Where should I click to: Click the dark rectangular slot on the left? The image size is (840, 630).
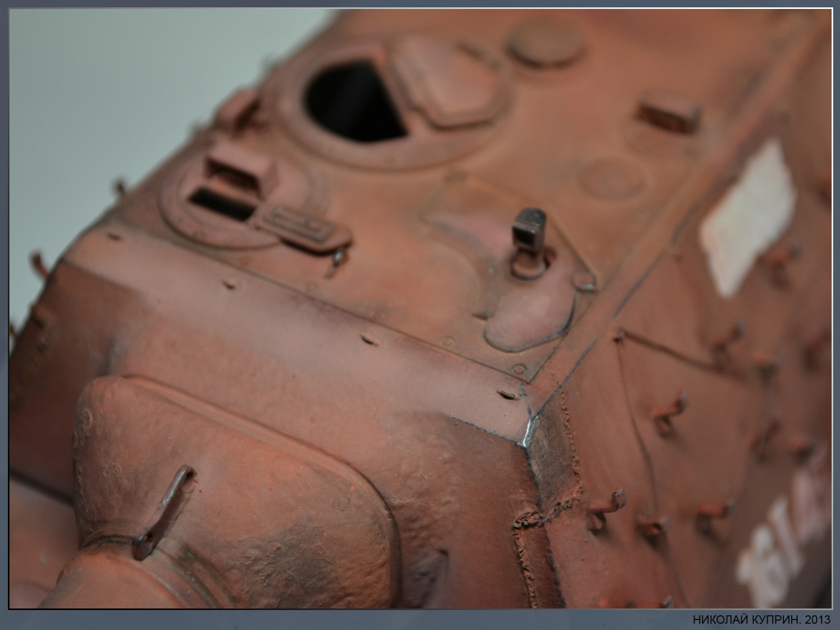220,204
